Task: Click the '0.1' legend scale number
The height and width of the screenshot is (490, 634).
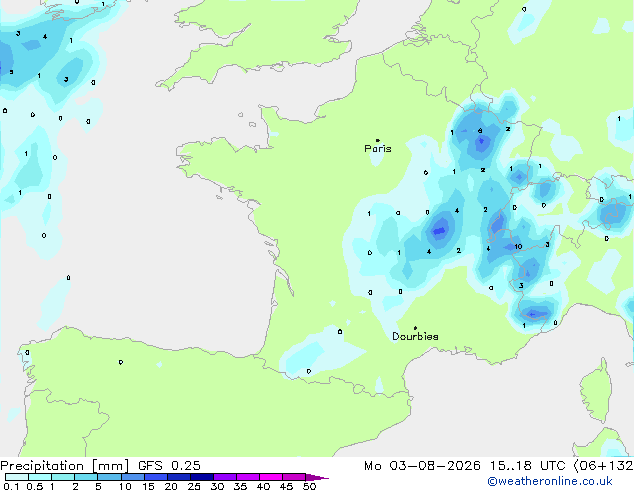Action: (x=11, y=486)
